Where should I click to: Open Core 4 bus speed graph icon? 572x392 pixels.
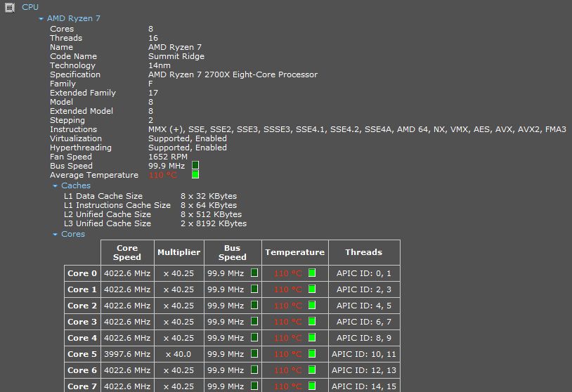coord(254,338)
